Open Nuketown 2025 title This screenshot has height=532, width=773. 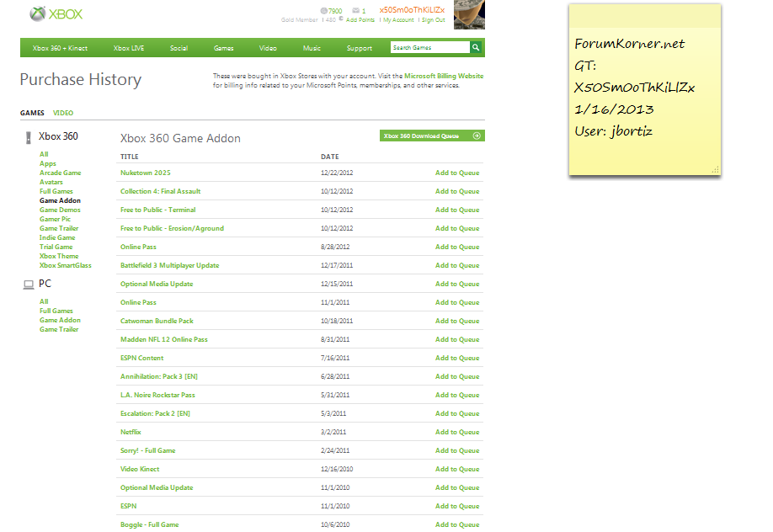146,173
